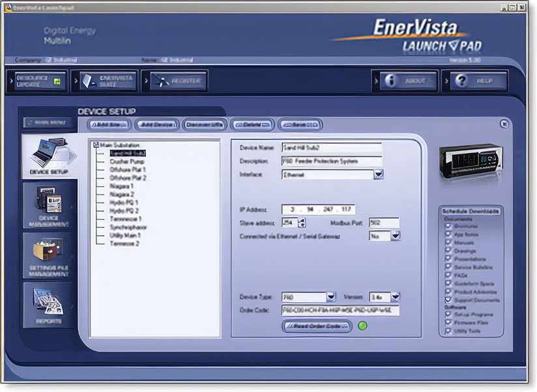537x392 pixels.
Task: Select Tennessee 2 in device tree
Action: [x=124, y=243]
